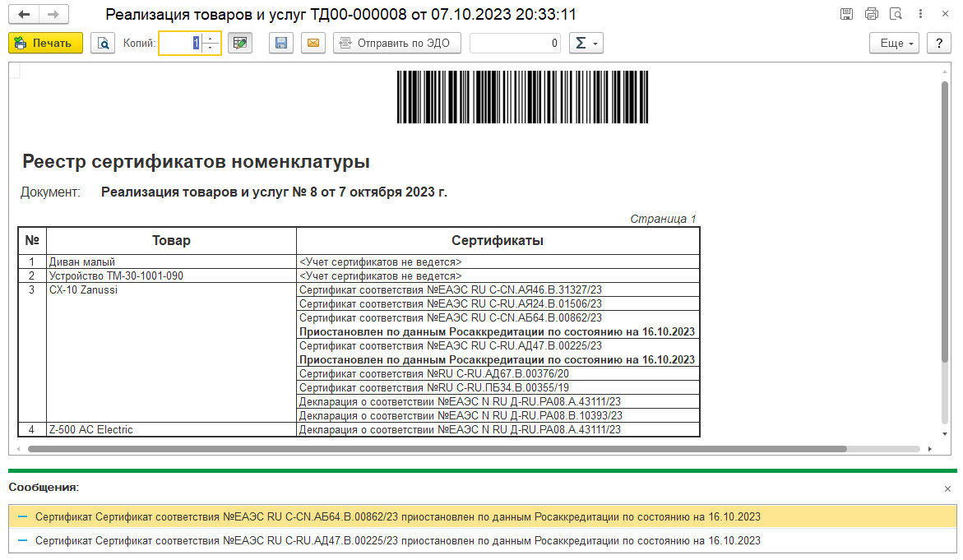Go back with the left arrow
Screen dimensions: 963x560
point(25,15)
